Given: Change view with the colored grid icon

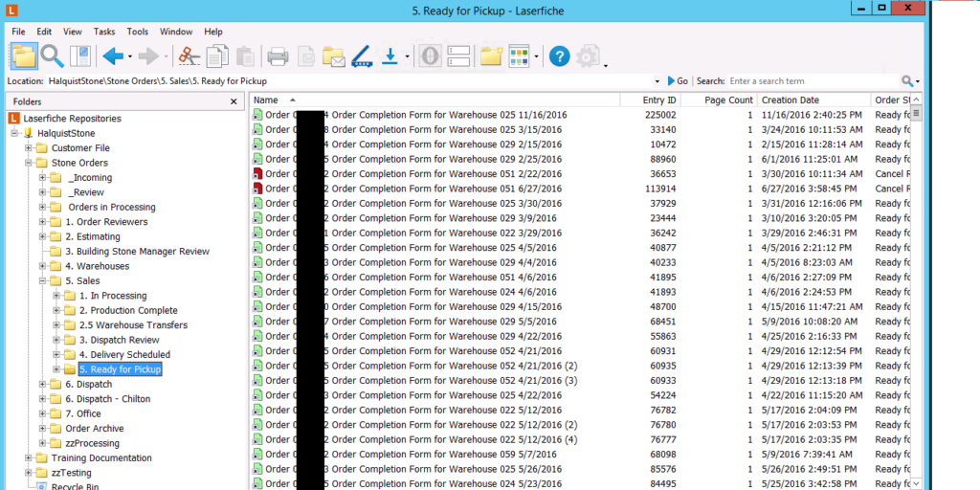Looking at the screenshot, I should coord(520,56).
